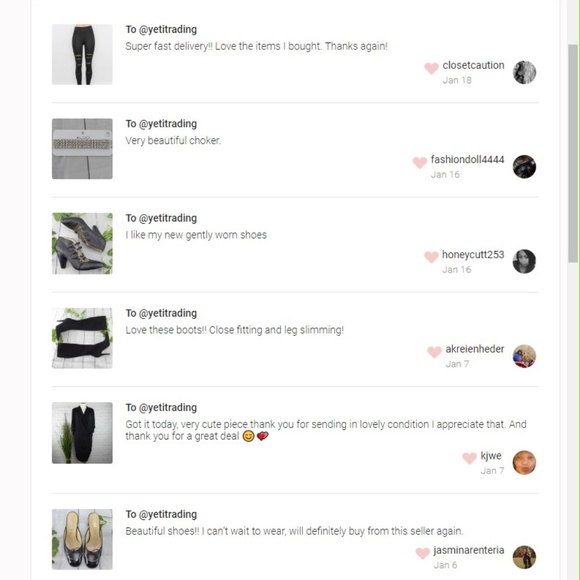This screenshot has height=580, width=580.
Task: Tap the heart icon by honeycutt253
Action: point(431,257)
